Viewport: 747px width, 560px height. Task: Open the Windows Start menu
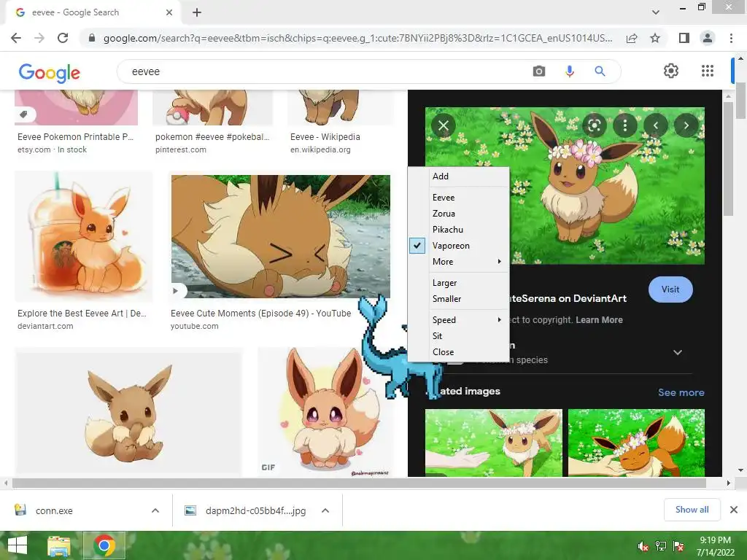click(x=18, y=545)
